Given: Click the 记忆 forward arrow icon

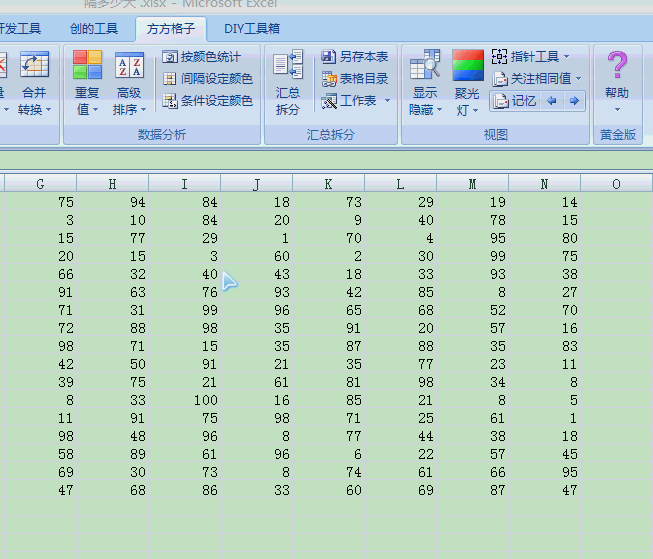Looking at the screenshot, I should (x=573, y=101).
